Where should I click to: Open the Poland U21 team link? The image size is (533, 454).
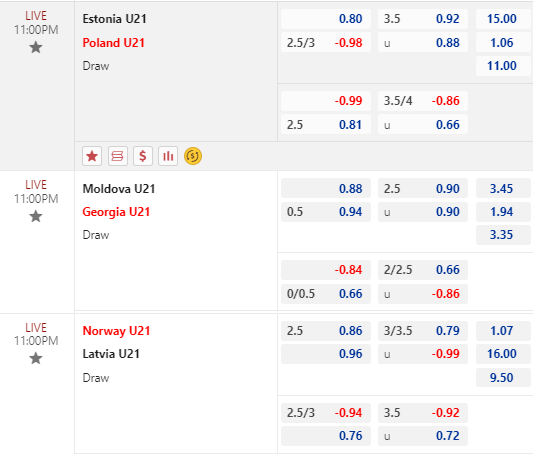(x=114, y=43)
